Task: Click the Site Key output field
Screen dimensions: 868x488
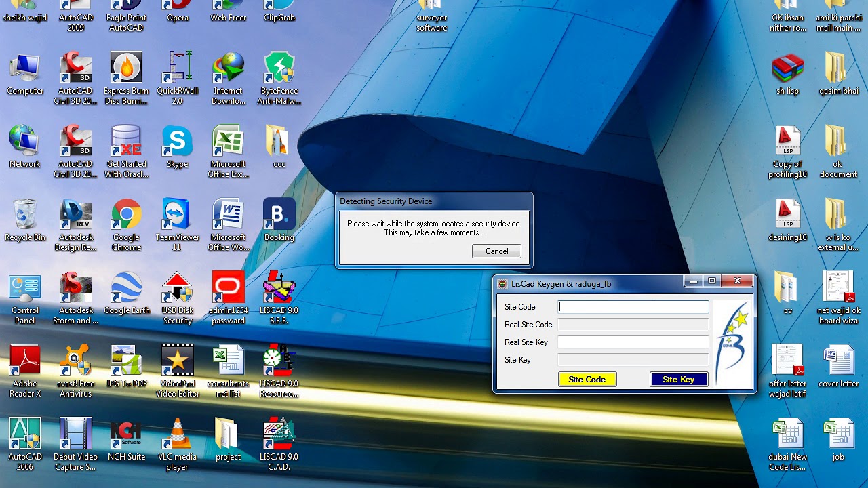Action: pyautogui.click(x=633, y=360)
